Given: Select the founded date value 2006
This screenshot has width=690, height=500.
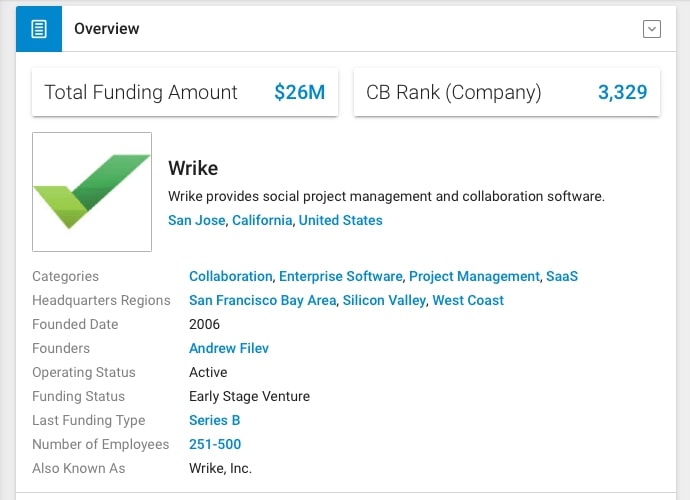Looking at the screenshot, I should coord(204,324).
